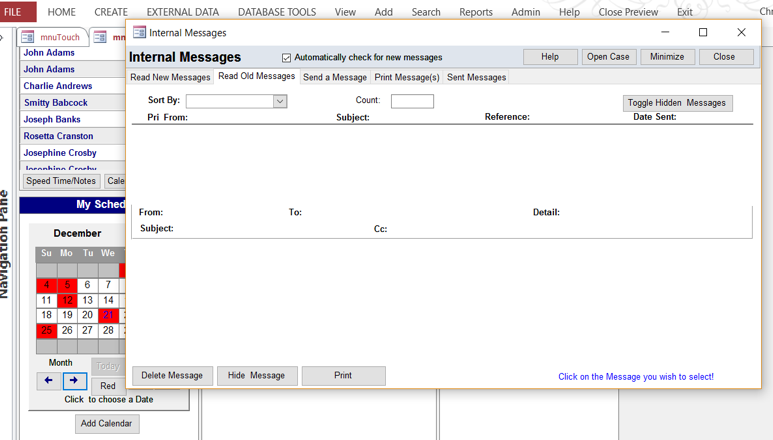
Task: Select Rosetta Cranston in the names list
Action: click(58, 136)
